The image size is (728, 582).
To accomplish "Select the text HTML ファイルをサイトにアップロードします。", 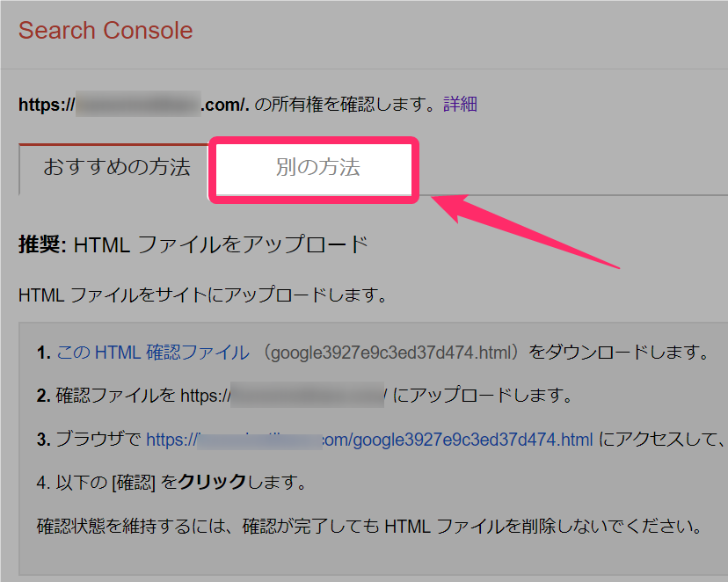I will 202,295.
